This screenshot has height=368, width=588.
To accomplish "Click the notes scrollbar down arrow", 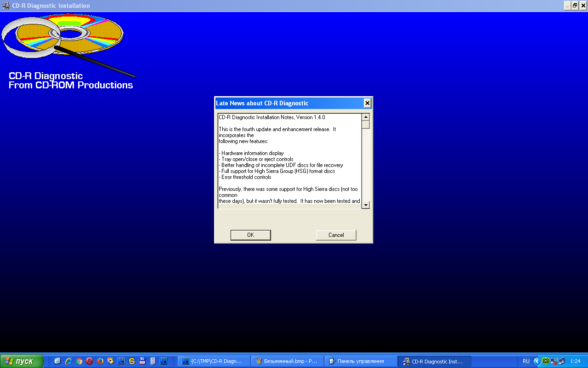I will (366, 205).
